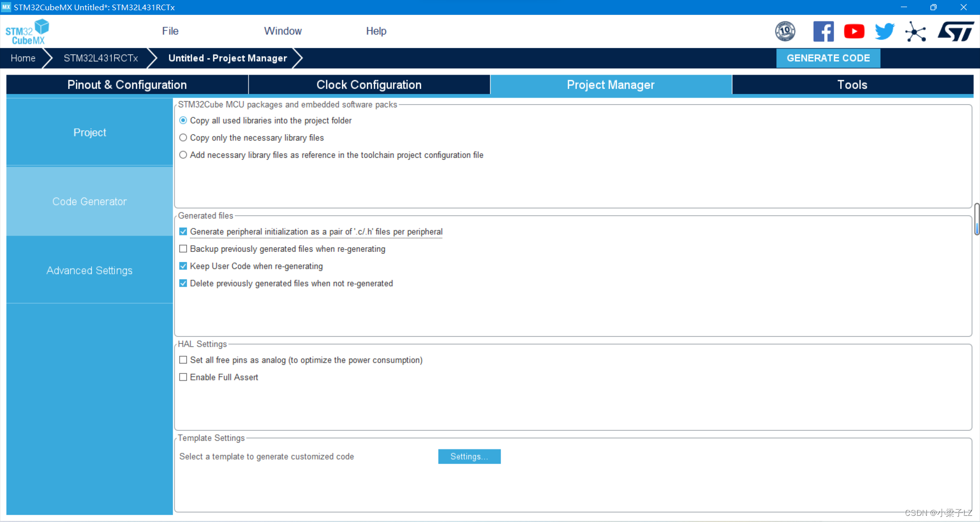The width and height of the screenshot is (980, 522).
Task: Open the File menu
Action: [x=170, y=31]
